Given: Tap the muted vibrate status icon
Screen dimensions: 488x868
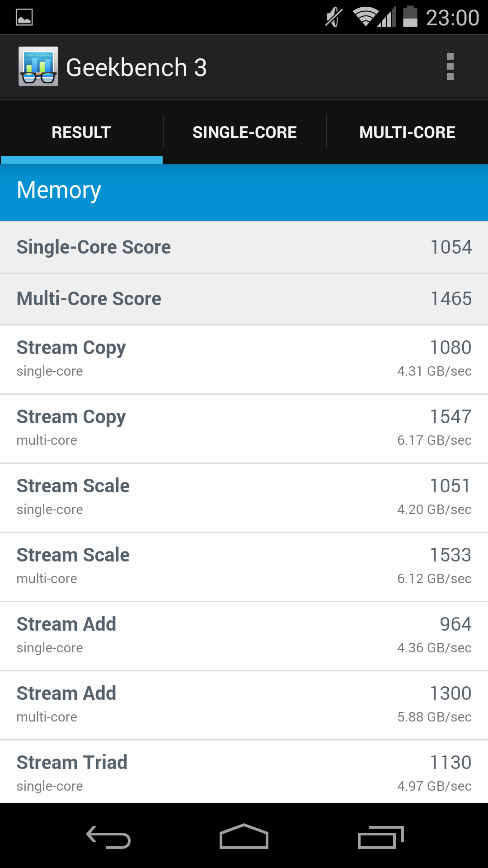Looking at the screenshot, I should (x=334, y=17).
